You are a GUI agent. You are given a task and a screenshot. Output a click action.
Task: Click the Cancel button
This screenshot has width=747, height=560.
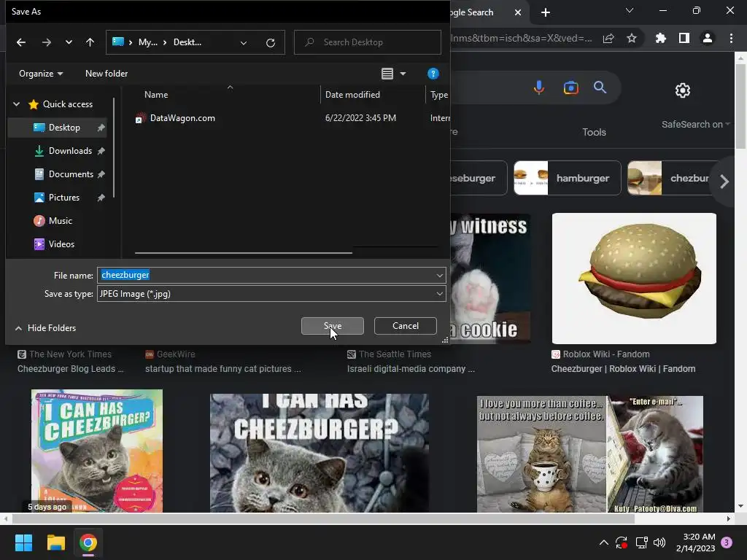point(406,326)
